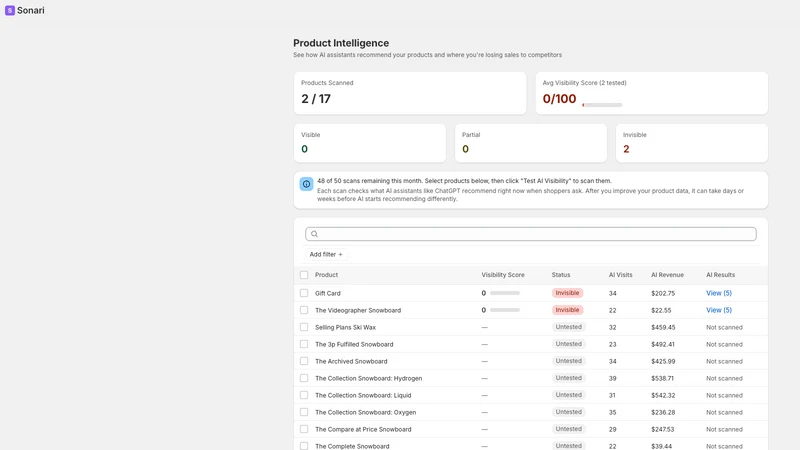
Task: Select The Videographer Snowboard checkbox
Action: (304, 310)
